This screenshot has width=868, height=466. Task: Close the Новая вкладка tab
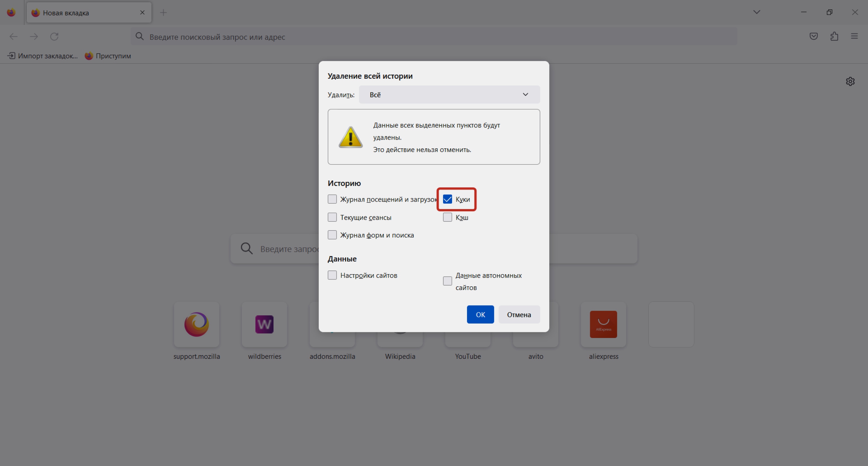point(142,12)
